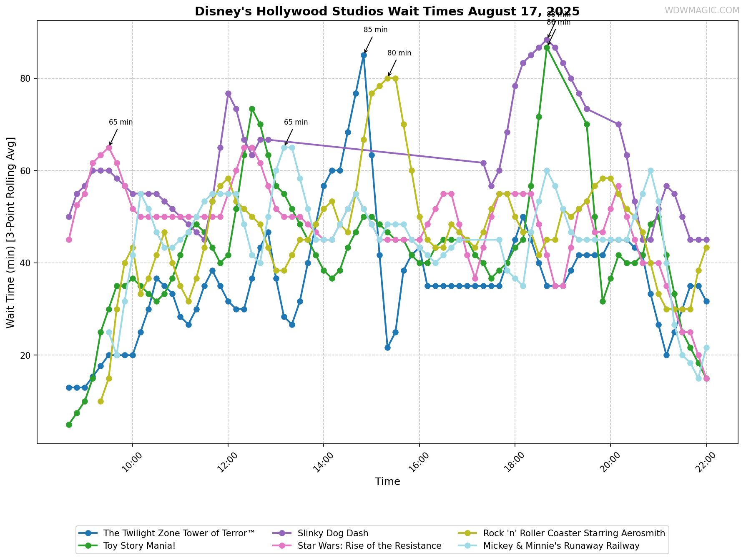
Task: Click the 86 min annotation label
Action: click(x=558, y=22)
